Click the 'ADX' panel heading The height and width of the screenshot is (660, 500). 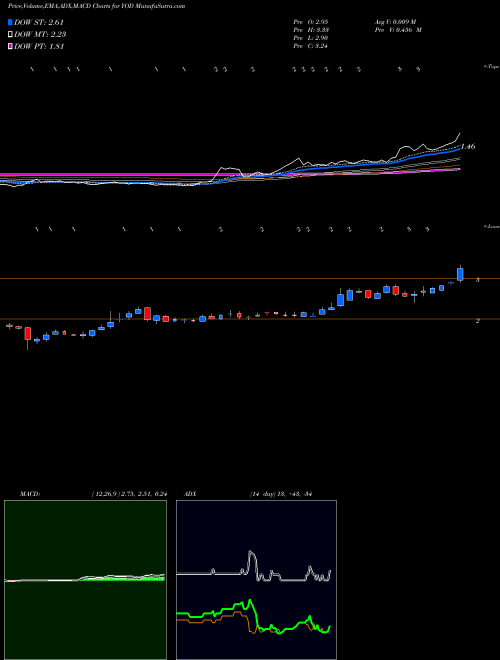[x=190, y=494]
